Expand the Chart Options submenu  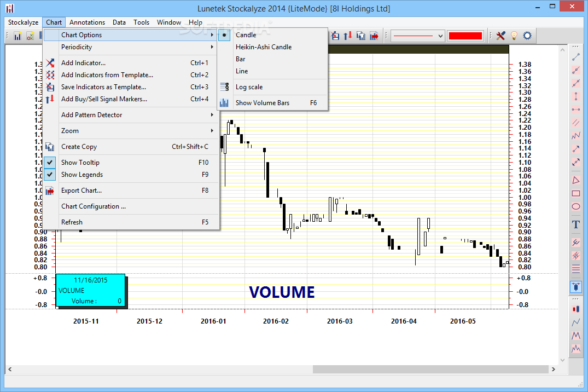131,35
